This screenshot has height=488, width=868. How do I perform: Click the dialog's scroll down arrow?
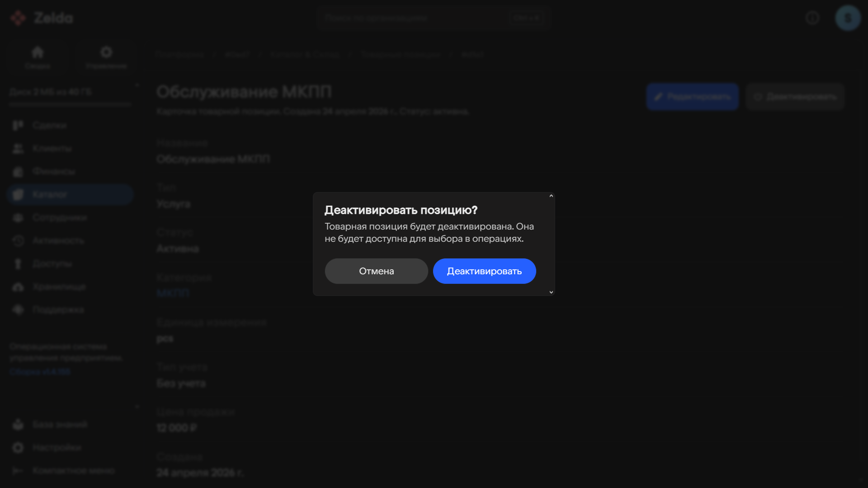tap(551, 292)
